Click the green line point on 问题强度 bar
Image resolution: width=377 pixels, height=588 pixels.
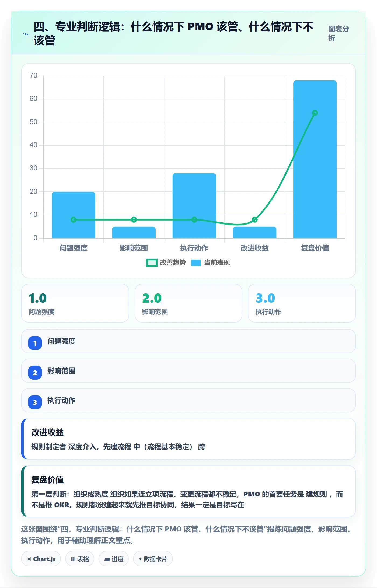pos(74,220)
